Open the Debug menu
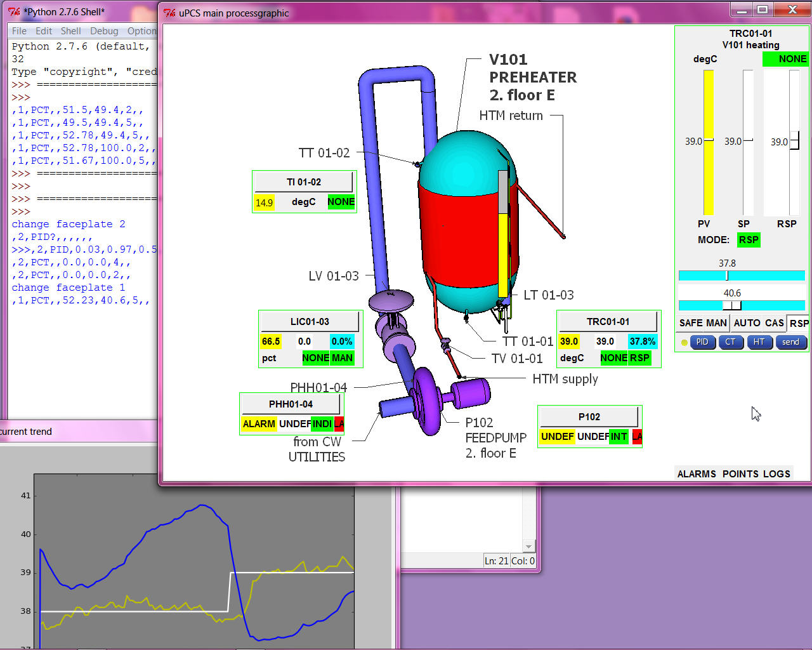The image size is (812, 650). tap(104, 30)
